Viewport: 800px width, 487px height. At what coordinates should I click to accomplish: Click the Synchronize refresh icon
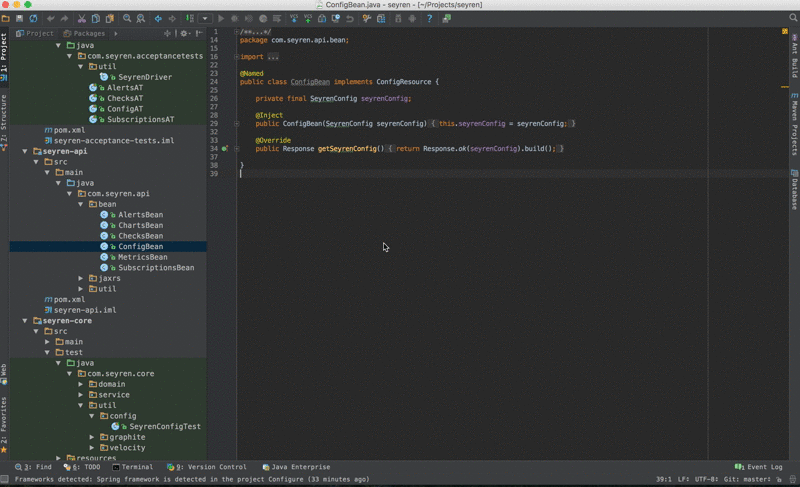tap(33, 18)
